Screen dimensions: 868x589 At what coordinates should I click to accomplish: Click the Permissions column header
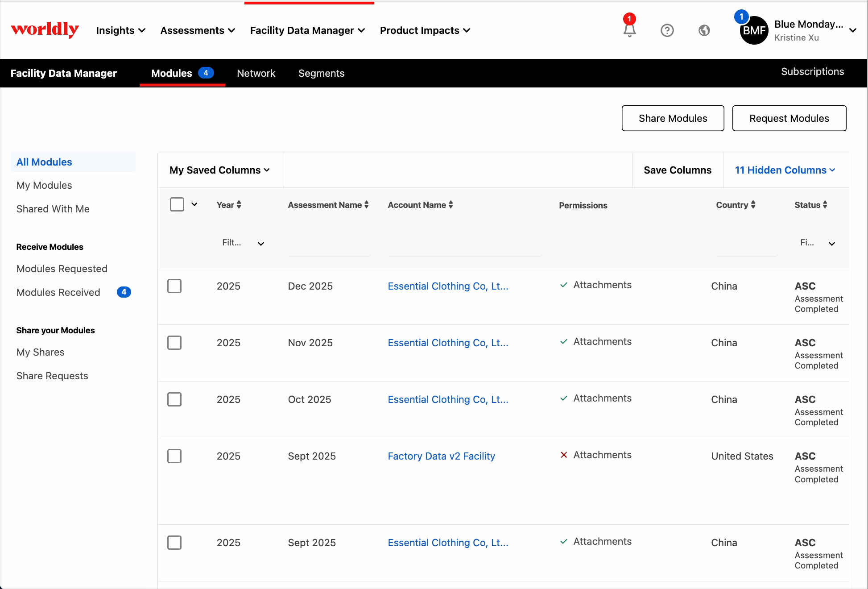(x=583, y=205)
